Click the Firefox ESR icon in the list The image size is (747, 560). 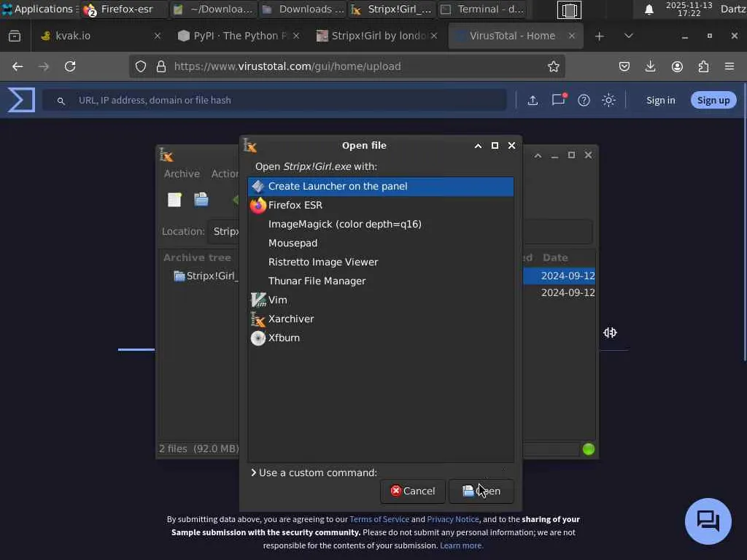(258, 205)
